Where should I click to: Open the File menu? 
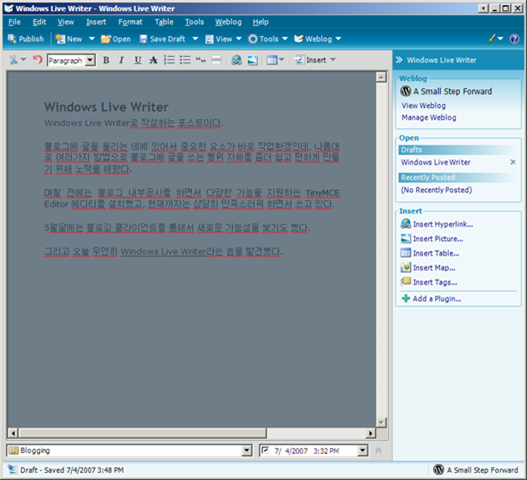tap(14, 22)
